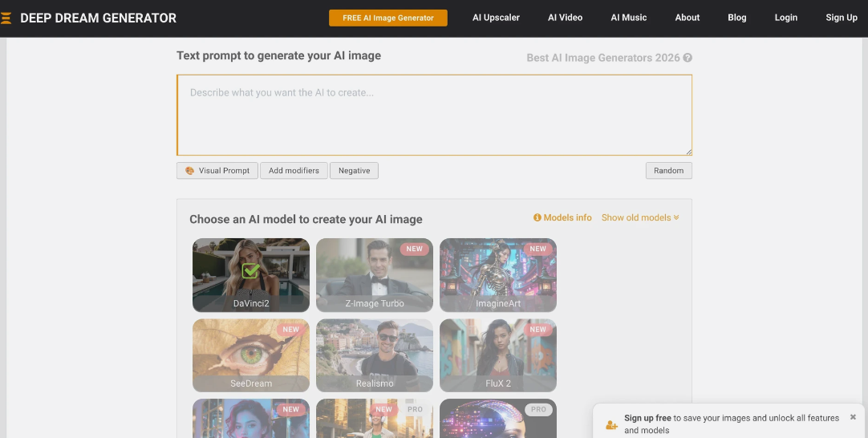Choose the SeeDream model thumbnail
Viewport: 868px width, 438px height.
pos(251,355)
